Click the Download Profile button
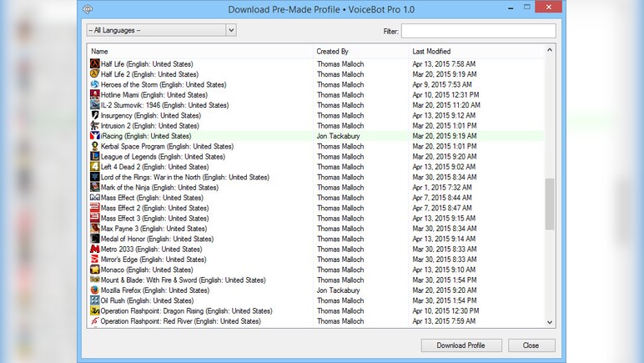This screenshot has width=644, height=363. point(461,345)
